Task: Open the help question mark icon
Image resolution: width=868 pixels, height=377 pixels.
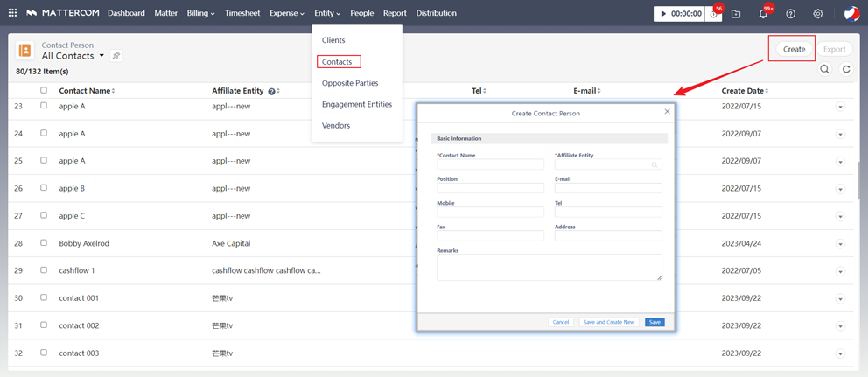Action: tap(791, 14)
